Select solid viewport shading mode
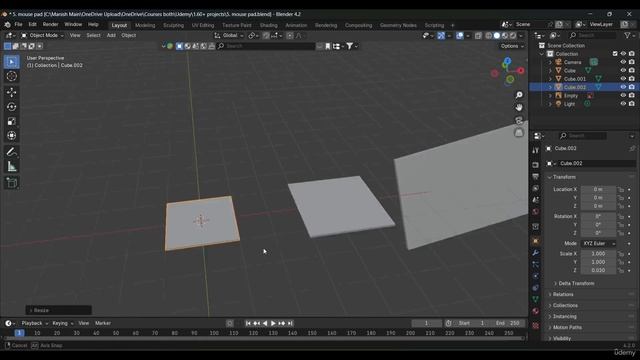640x360 pixels. [497, 36]
